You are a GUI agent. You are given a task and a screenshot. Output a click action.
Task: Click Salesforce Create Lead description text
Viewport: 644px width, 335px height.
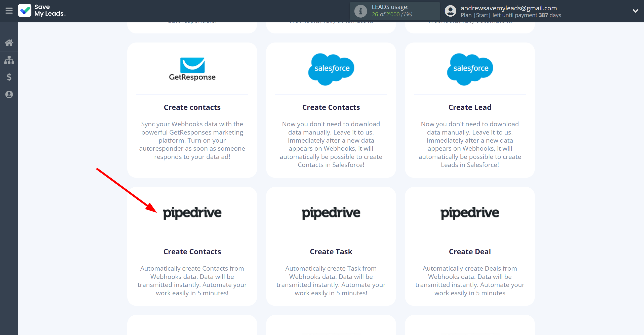pyautogui.click(x=470, y=144)
